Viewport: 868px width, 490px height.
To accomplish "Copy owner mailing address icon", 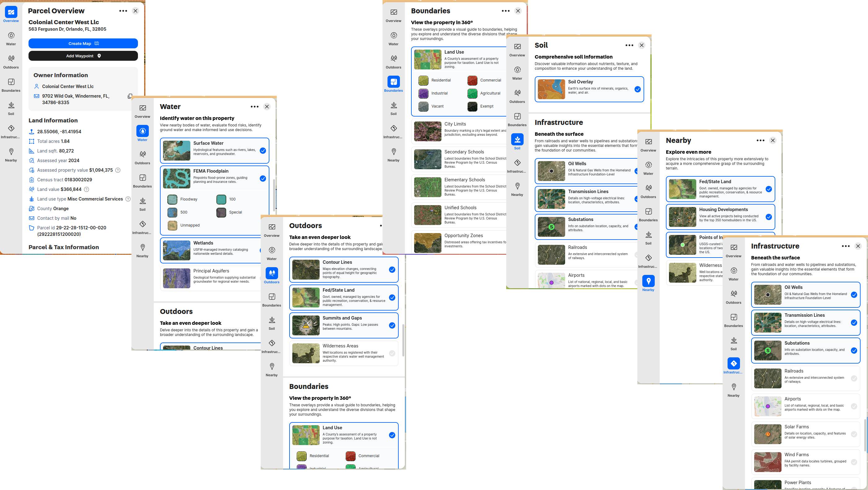I will tap(130, 96).
